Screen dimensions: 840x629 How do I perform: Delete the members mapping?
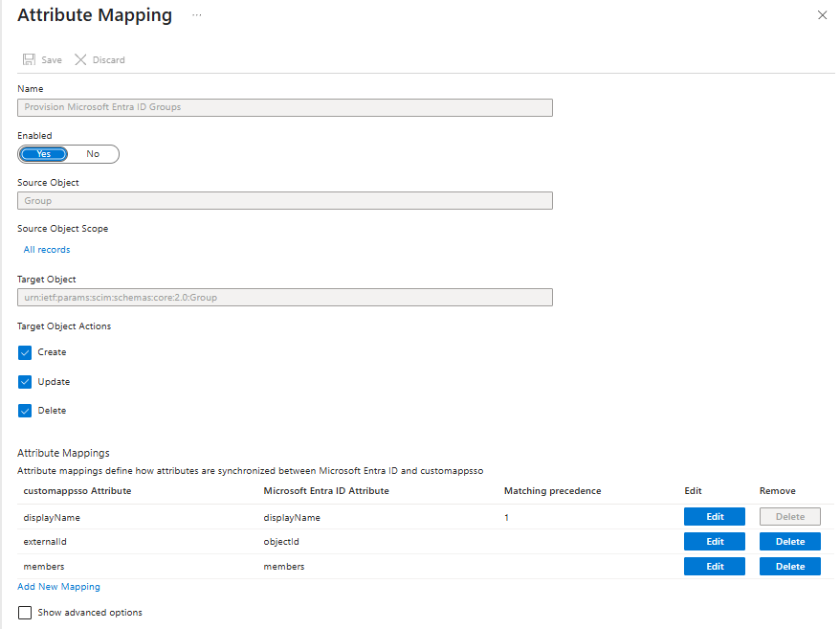click(789, 566)
